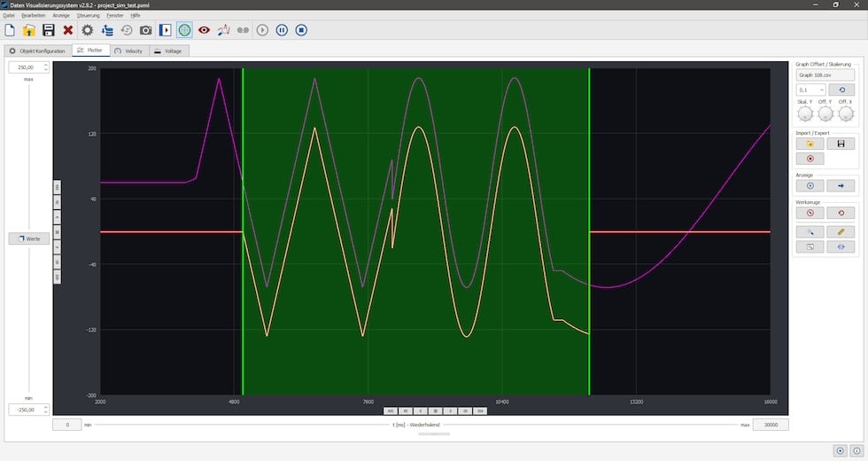This screenshot has width=868, height=461.
Task: Click the screenshot camera icon in toolbar
Action: [146, 30]
